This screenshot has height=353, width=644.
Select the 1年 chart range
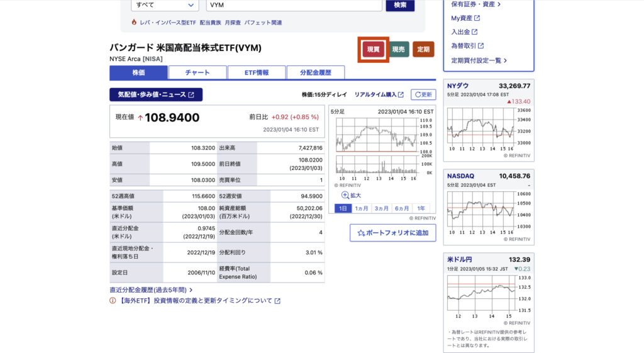[421, 208]
